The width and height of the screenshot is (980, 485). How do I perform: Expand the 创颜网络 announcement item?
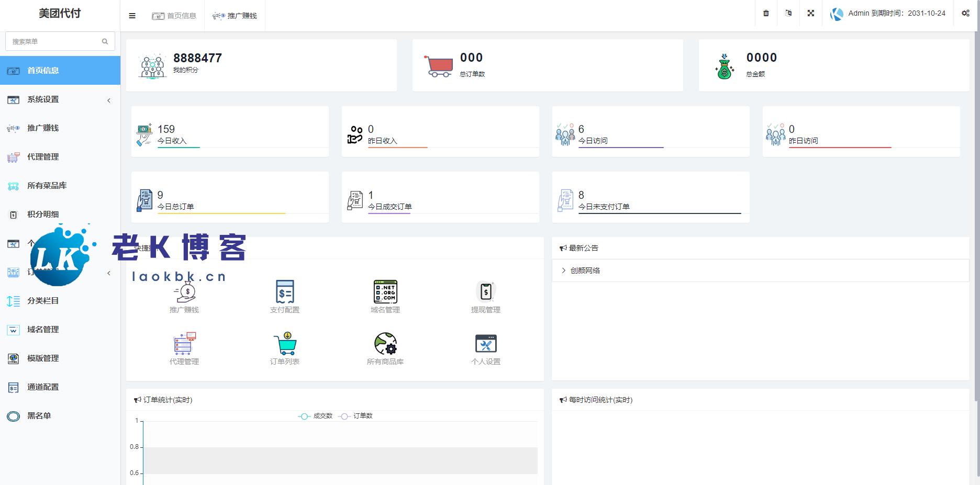point(585,270)
